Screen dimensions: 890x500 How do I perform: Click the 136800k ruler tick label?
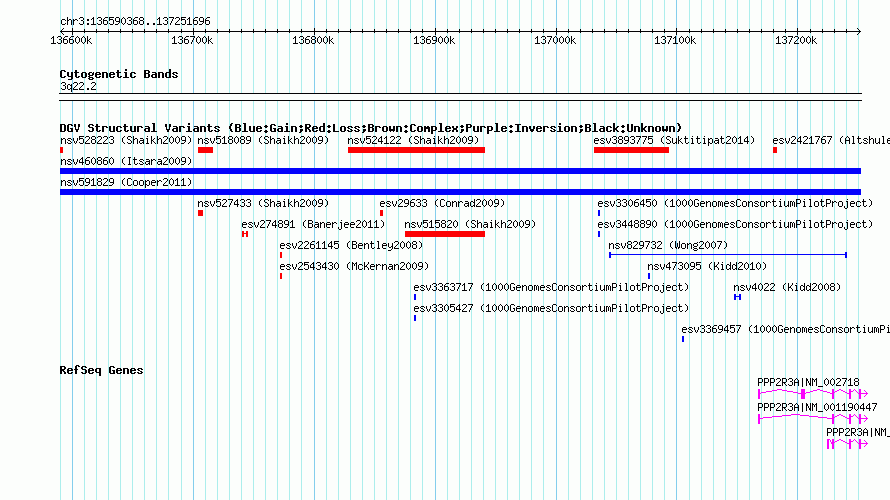point(313,40)
